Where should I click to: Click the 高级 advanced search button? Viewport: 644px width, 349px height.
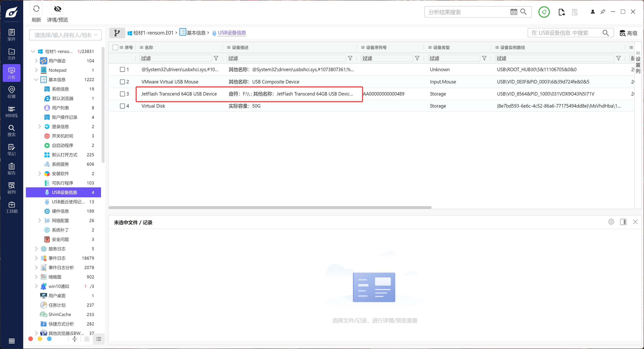pos(628,33)
